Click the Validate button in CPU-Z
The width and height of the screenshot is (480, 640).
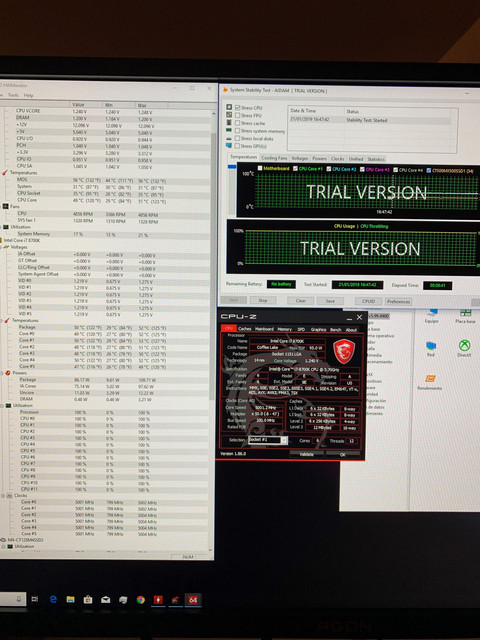coord(306,454)
